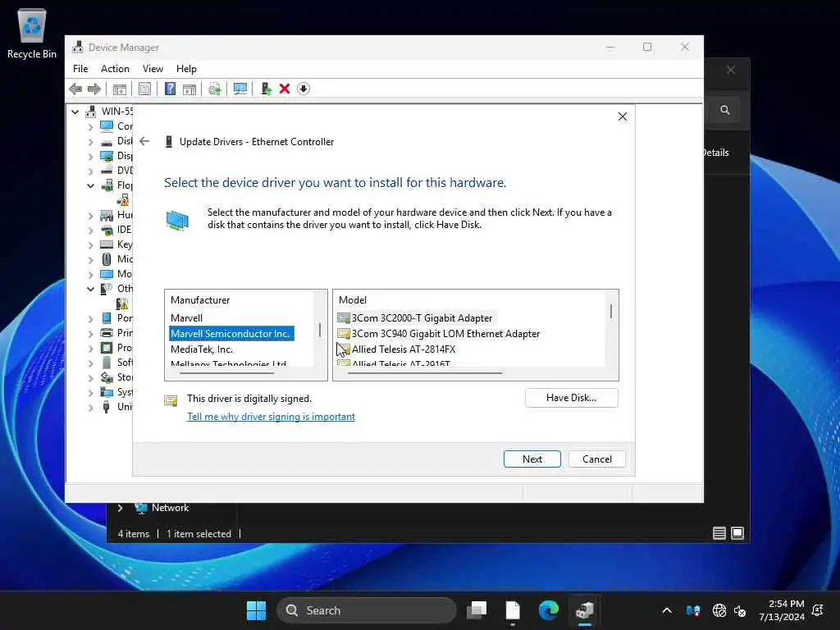Screen dimensions: 840x630
Task: Click the taskbar Search box
Action: [x=367, y=610]
